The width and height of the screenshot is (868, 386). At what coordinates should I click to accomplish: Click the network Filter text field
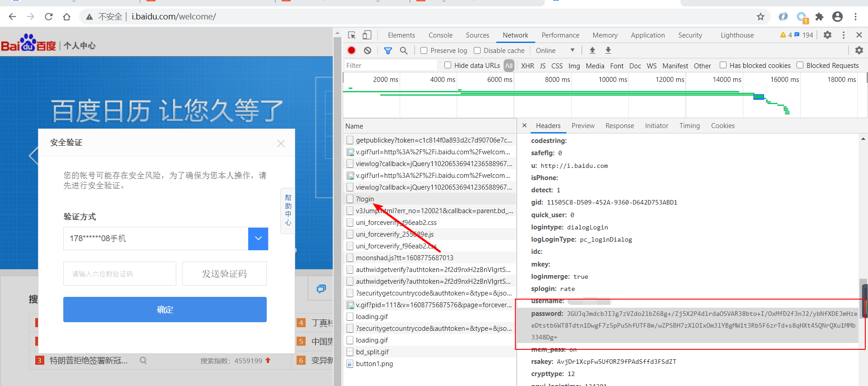(x=391, y=66)
